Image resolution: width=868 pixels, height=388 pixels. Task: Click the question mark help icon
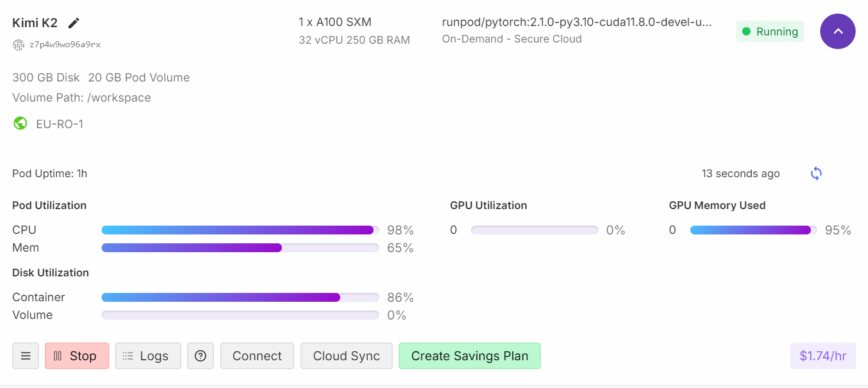coord(200,356)
